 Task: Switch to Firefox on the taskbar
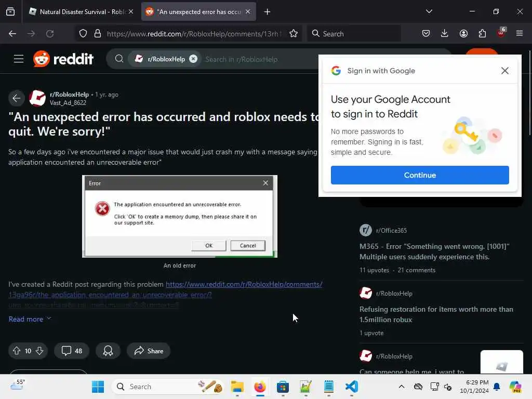click(260, 387)
